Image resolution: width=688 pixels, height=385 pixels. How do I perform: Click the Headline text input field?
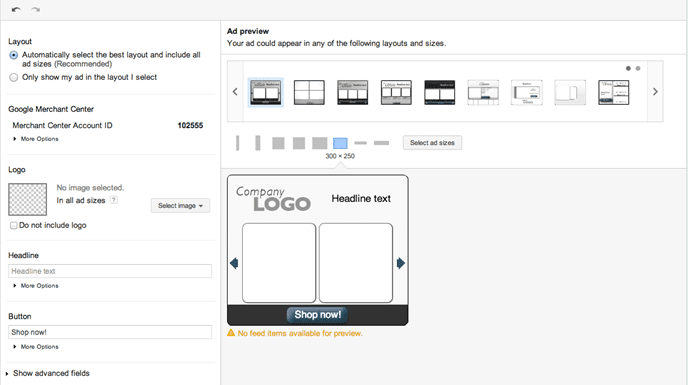tap(110, 271)
